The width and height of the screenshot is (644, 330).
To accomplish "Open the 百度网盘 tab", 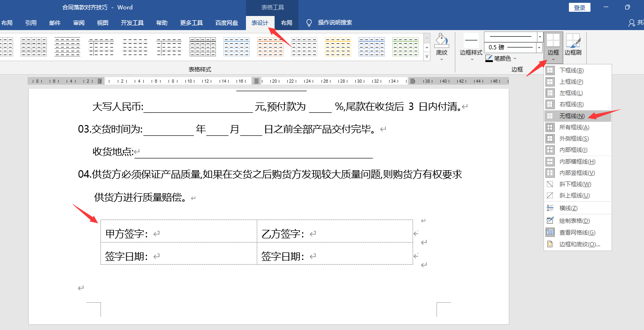I will (227, 23).
